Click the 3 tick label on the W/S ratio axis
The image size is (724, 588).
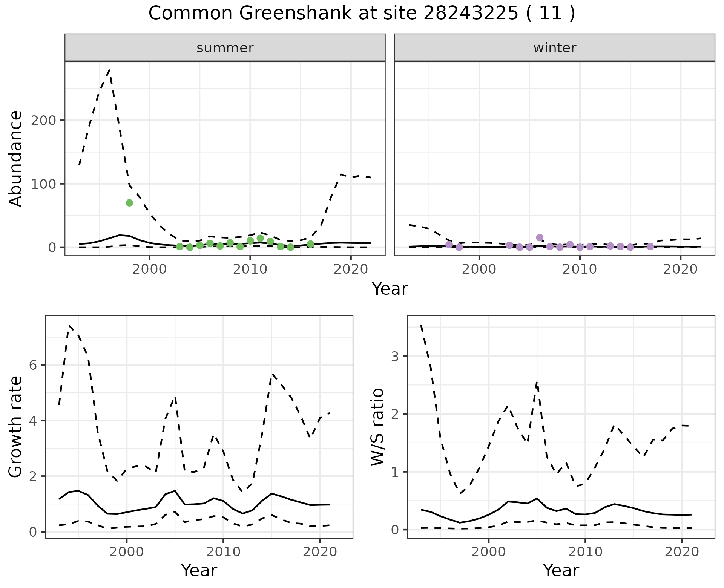(x=394, y=356)
